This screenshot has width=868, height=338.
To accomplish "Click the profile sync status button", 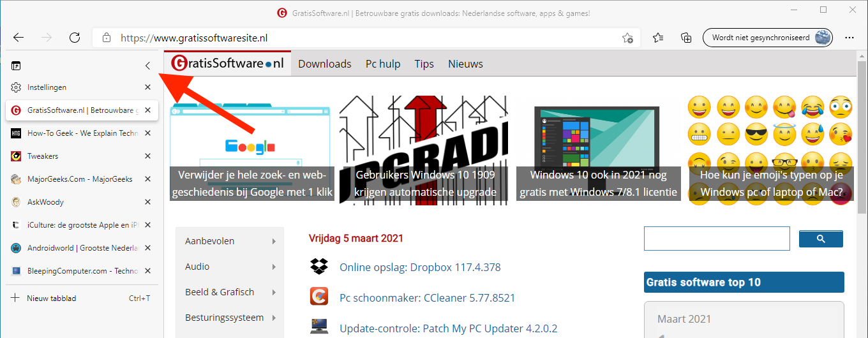I will pyautogui.click(x=767, y=38).
